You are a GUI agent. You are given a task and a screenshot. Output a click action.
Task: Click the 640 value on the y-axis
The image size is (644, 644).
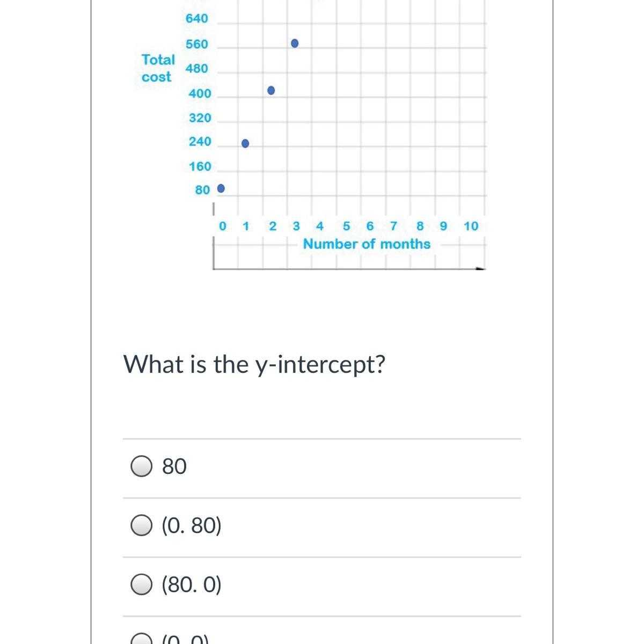[x=197, y=19]
